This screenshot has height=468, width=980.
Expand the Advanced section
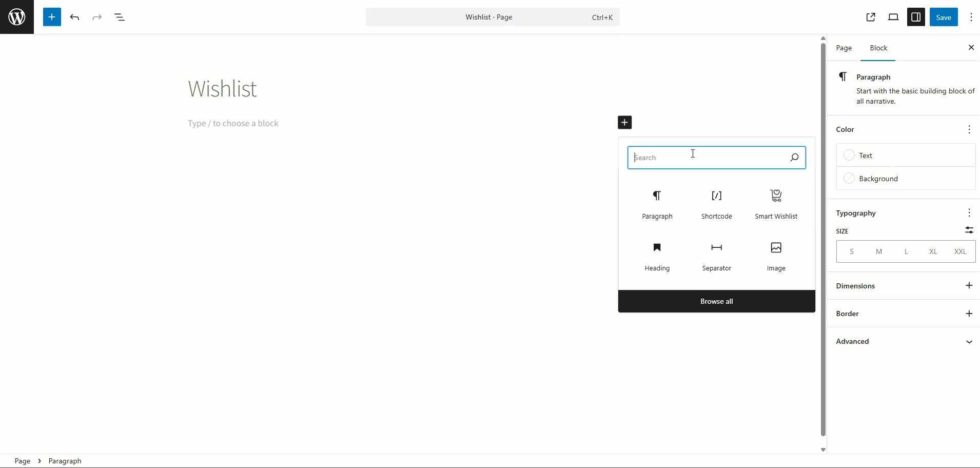click(x=906, y=341)
